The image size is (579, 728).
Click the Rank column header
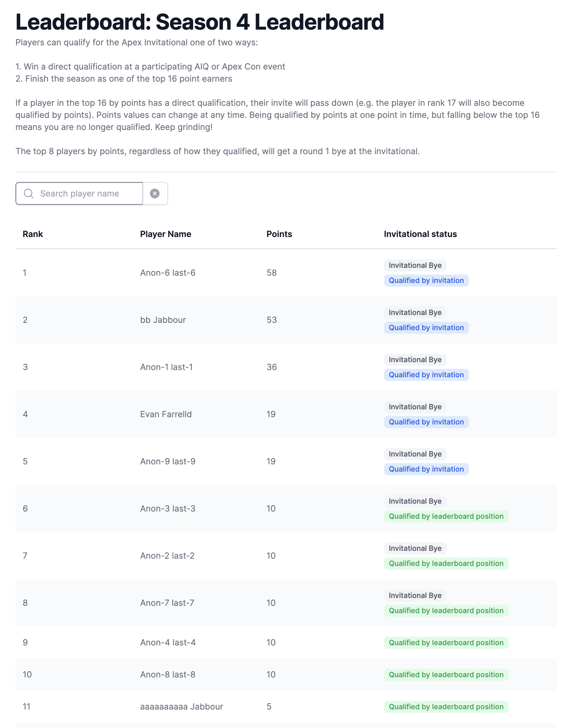pos(33,234)
